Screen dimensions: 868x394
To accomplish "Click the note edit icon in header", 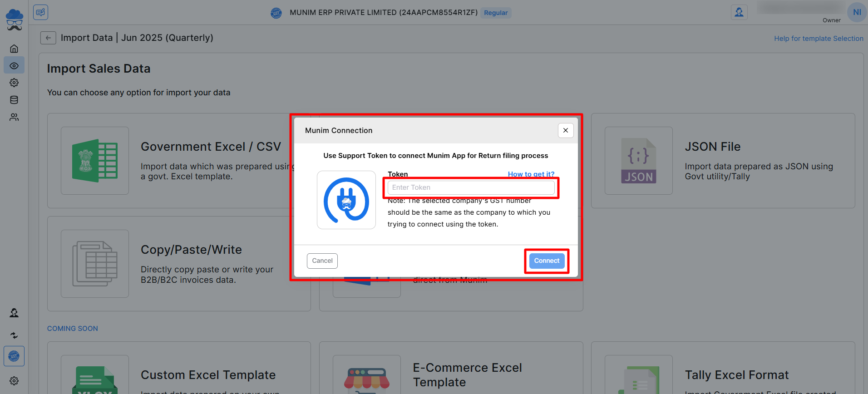I will click(40, 12).
